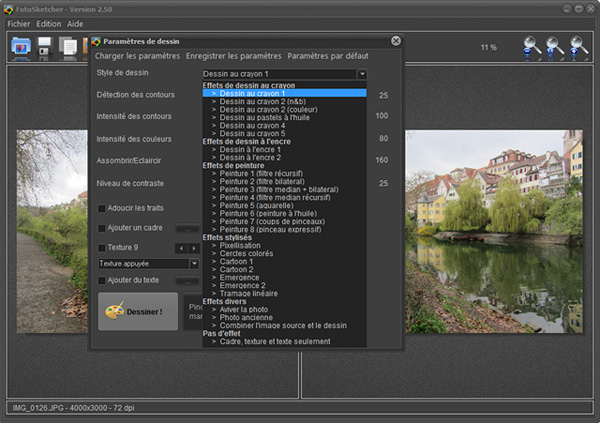This screenshot has width=600, height=423.
Task: Click the copy pages toolbar icon
Action: pos(67,46)
